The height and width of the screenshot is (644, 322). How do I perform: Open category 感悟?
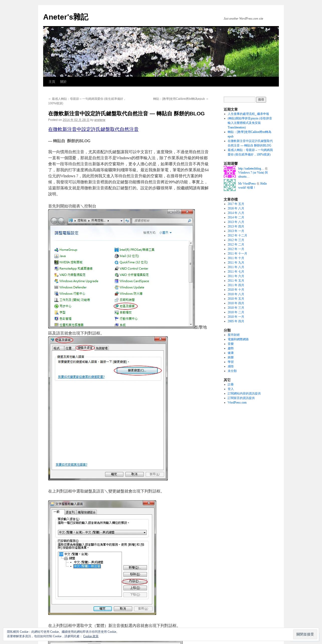pyautogui.click(x=230, y=366)
